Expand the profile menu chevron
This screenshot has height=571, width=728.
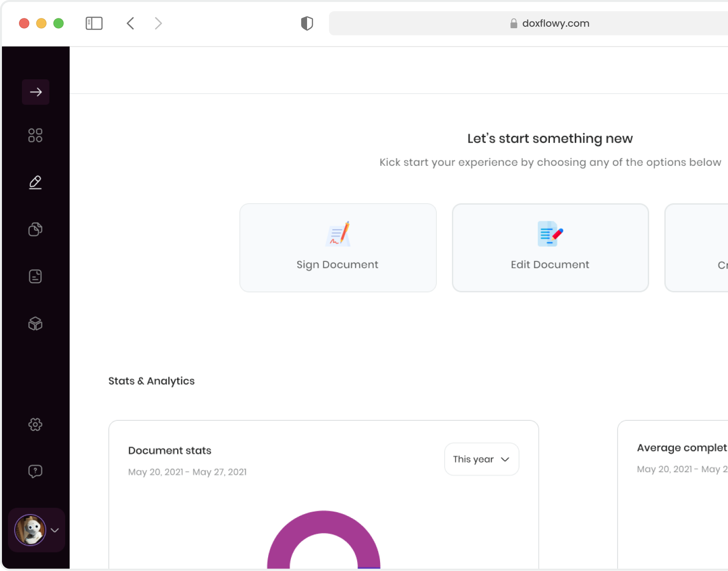55,530
